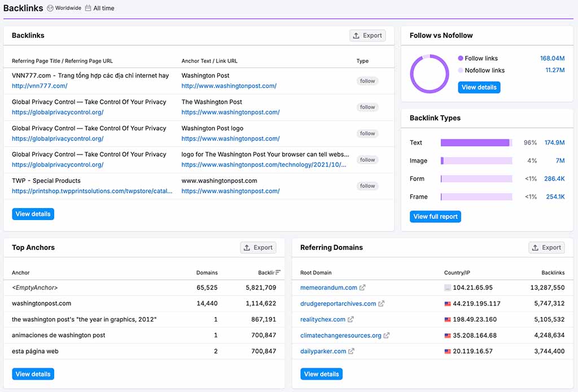The width and height of the screenshot is (578, 392).
Task: Click the US flag beside 198.49.23.160
Action: (x=448, y=320)
